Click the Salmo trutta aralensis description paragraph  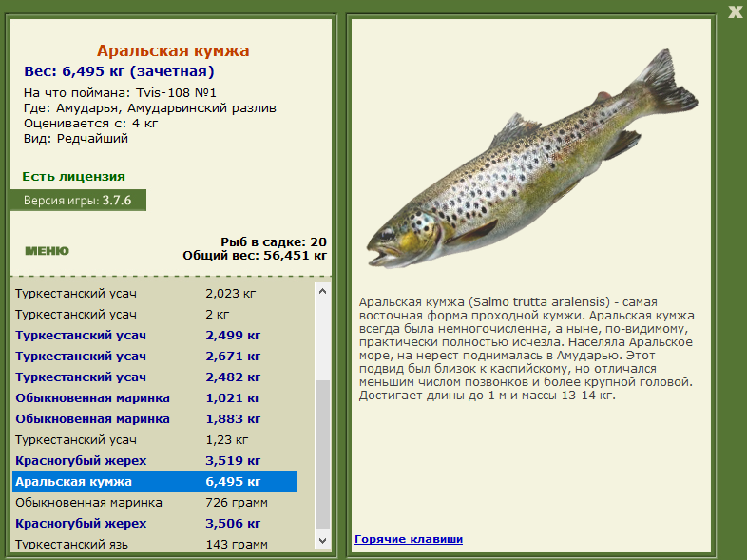coord(527,348)
